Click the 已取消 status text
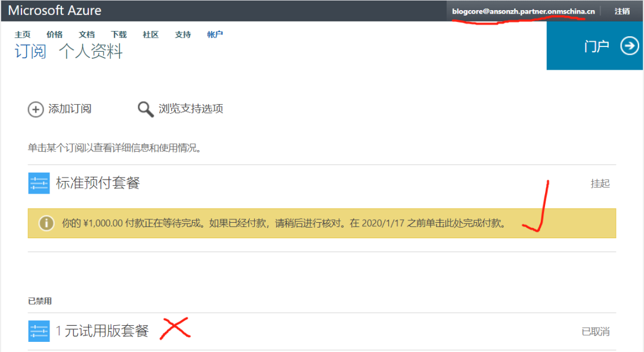The height and width of the screenshot is (352, 644). tap(596, 332)
